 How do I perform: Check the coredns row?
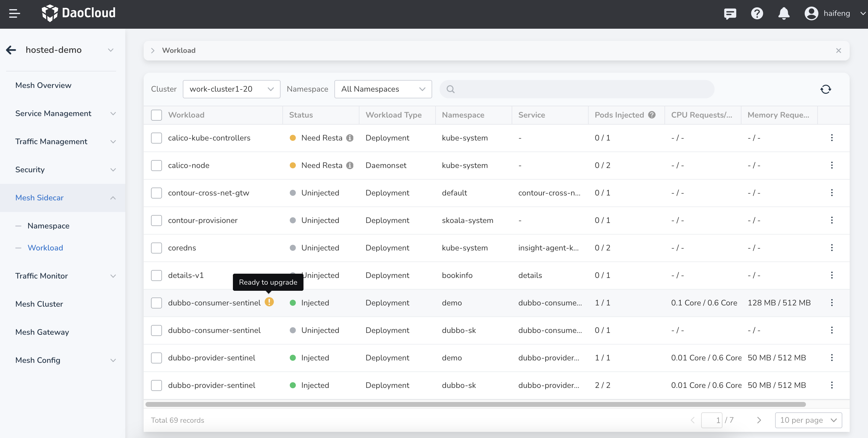click(156, 248)
